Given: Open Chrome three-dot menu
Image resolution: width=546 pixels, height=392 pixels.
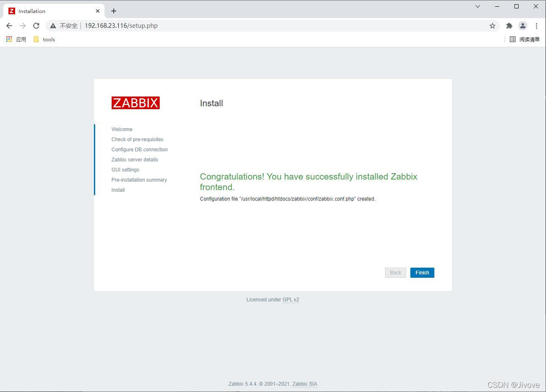Looking at the screenshot, I should [536, 26].
